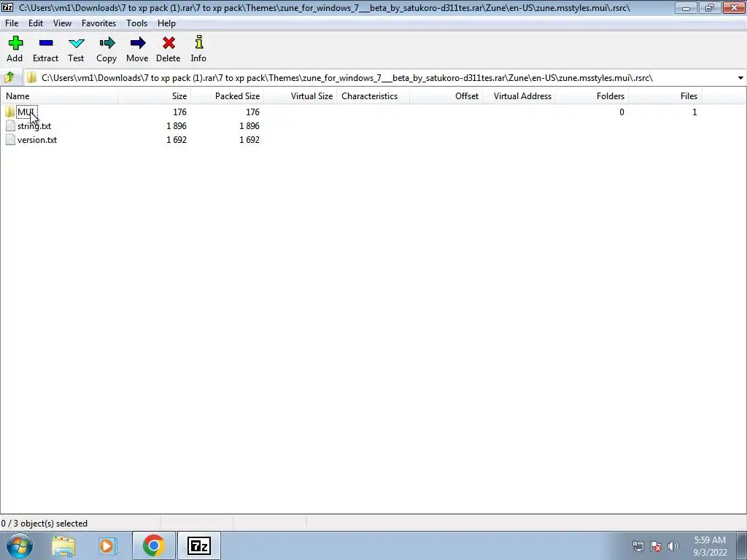
Task: Select the string.txt file icon
Action: (10, 125)
